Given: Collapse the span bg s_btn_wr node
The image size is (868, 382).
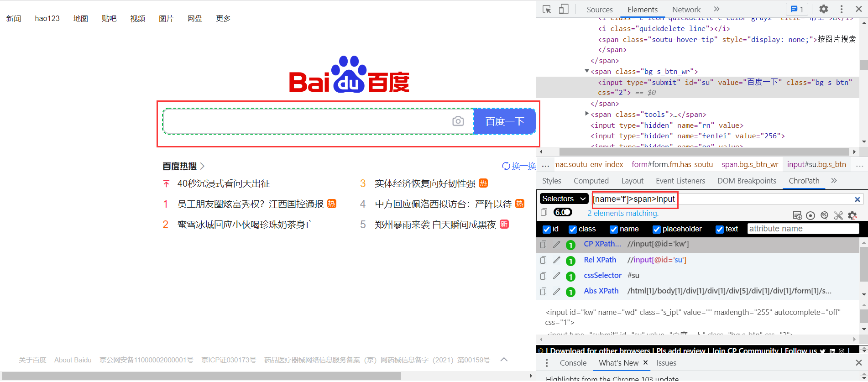Looking at the screenshot, I should [x=587, y=71].
